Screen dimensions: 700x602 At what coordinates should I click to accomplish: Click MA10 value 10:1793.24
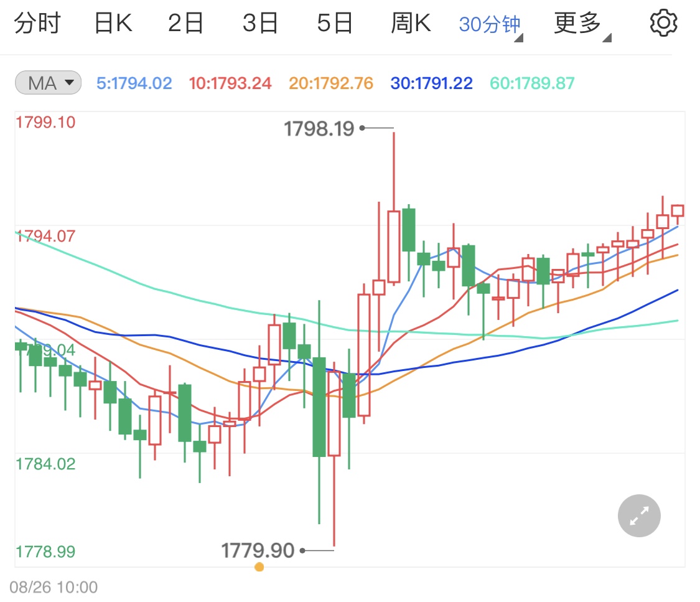coord(230,83)
